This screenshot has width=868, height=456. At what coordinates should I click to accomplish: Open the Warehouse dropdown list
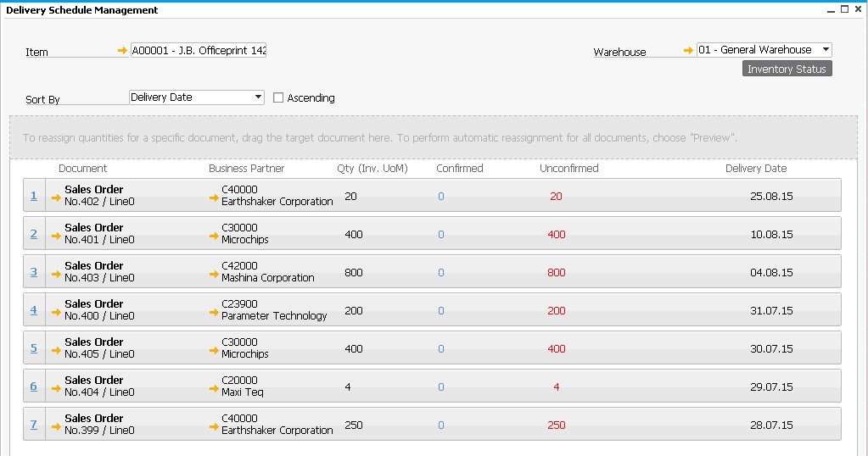tap(826, 50)
